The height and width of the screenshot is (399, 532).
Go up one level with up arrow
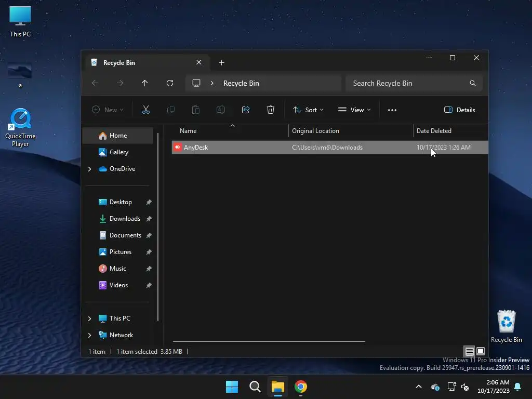coord(145,83)
